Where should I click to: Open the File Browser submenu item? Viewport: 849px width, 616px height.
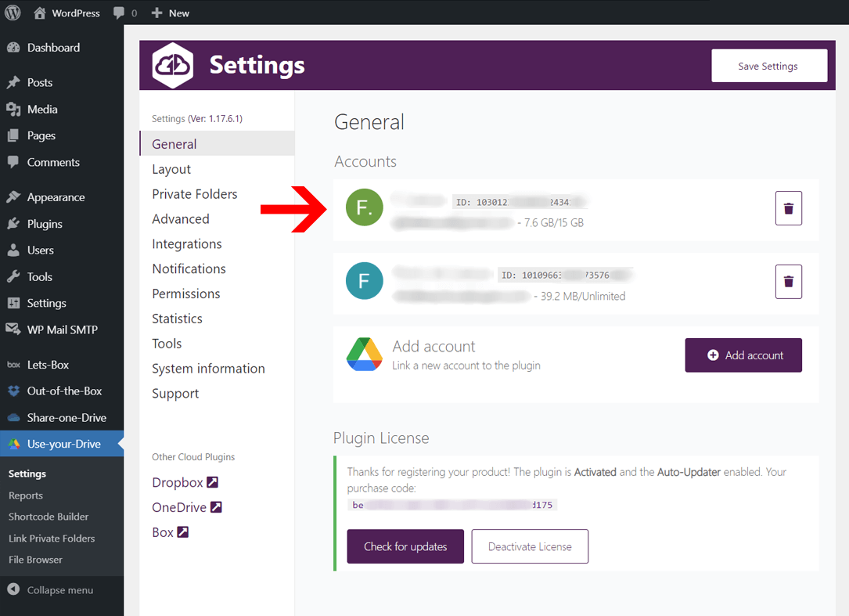tap(35, 560)
